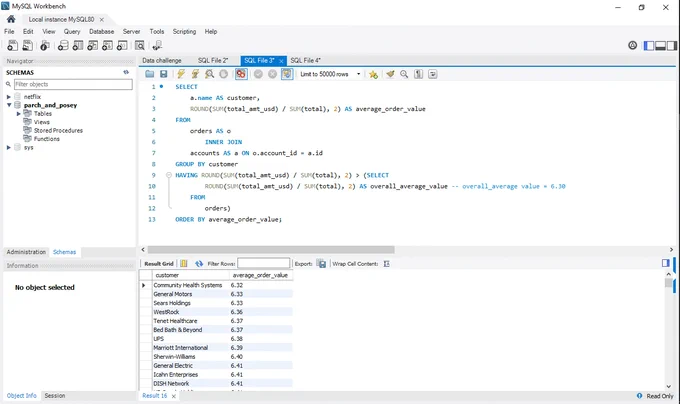This screenshot has height=404, width=680.
Task: Close the SQL File 3 tab
Action: coord(281,61)
